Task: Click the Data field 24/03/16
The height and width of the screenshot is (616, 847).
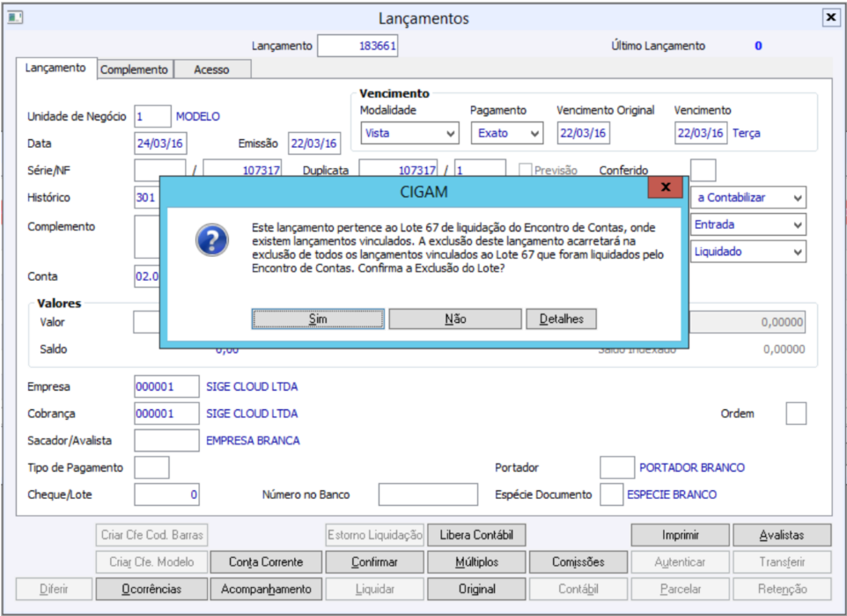Action: pyautogui.click(x=160, y=143)
